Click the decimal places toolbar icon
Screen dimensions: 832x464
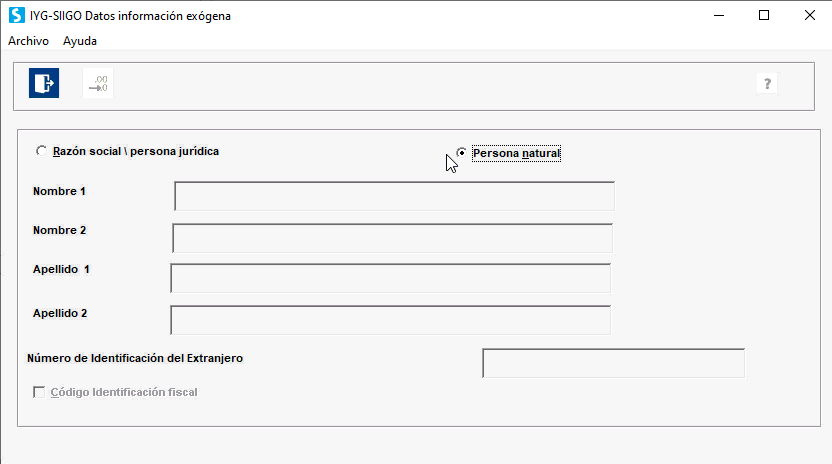pos(97,83)
